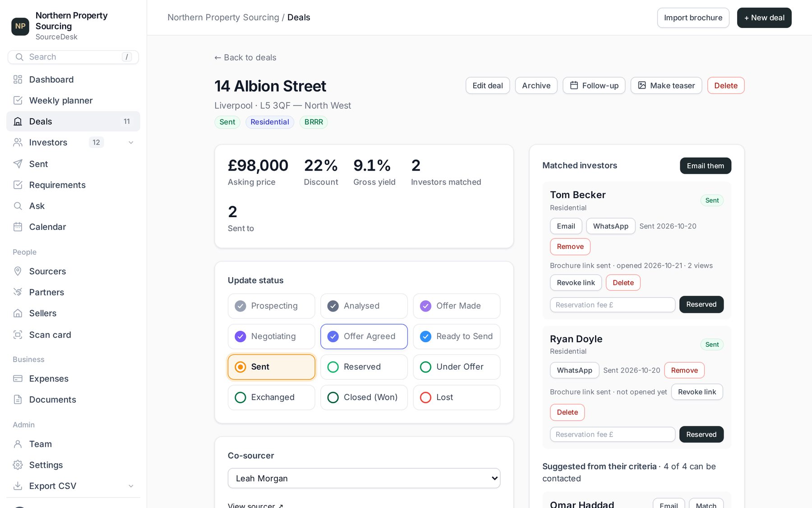Viewport: 812px width, 508px height.
Task: Click Tom Becker's Reservation fee field
Action: tap(613, 305)
